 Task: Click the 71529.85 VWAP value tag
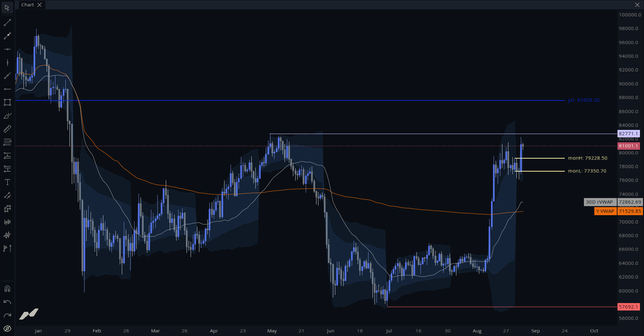pos(630,211)
